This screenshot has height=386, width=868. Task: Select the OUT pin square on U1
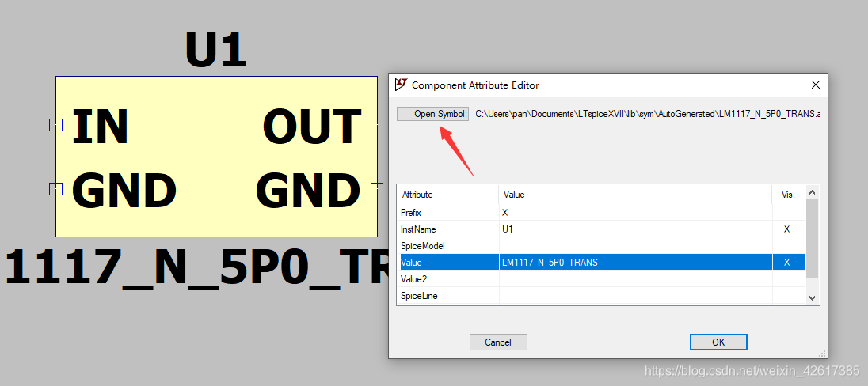[377, 125]
